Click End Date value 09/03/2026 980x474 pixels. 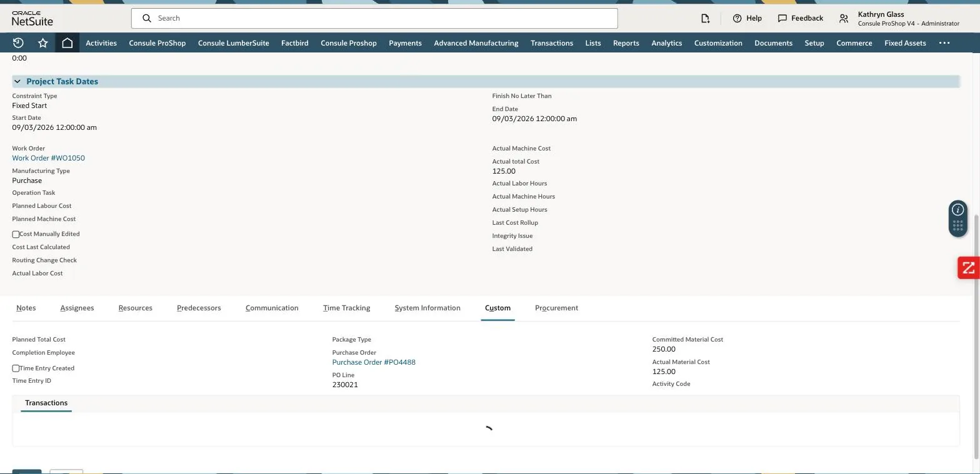click(x=534, y=119)
